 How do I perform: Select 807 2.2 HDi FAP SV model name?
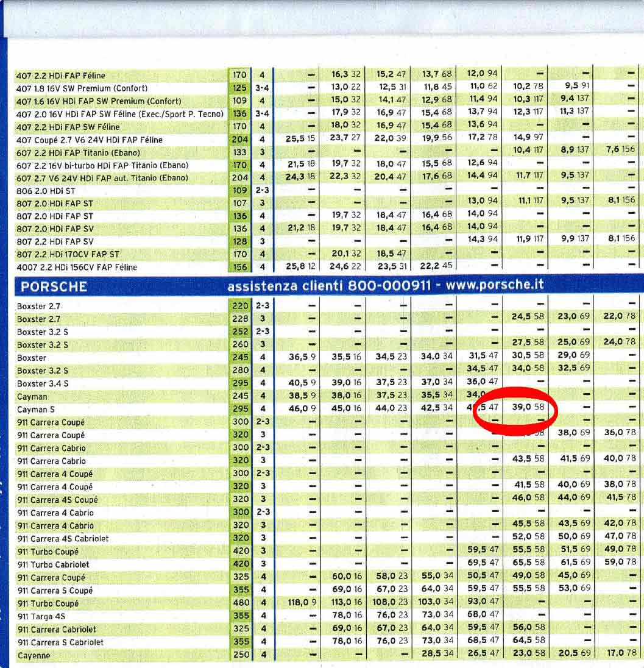point(55,241)
